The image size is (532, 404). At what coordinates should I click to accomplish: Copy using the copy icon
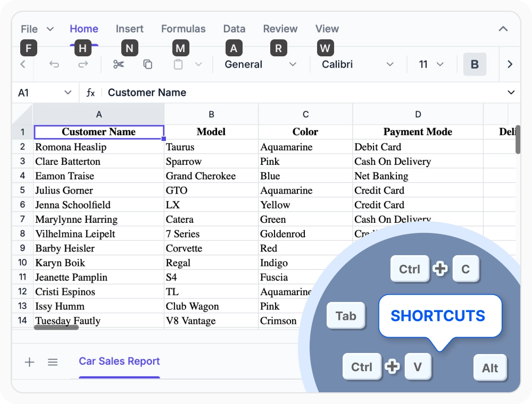(x=147, y=64)
